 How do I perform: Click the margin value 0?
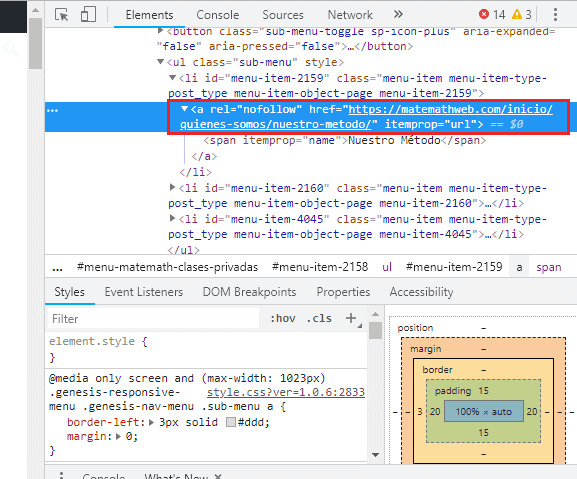pos(129,437)
